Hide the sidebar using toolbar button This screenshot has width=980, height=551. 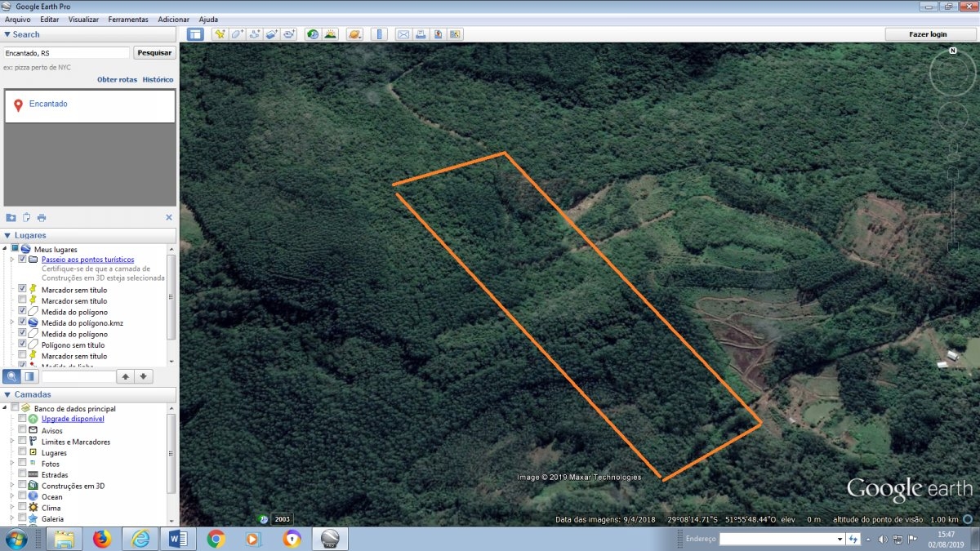(x=195, y=34)
